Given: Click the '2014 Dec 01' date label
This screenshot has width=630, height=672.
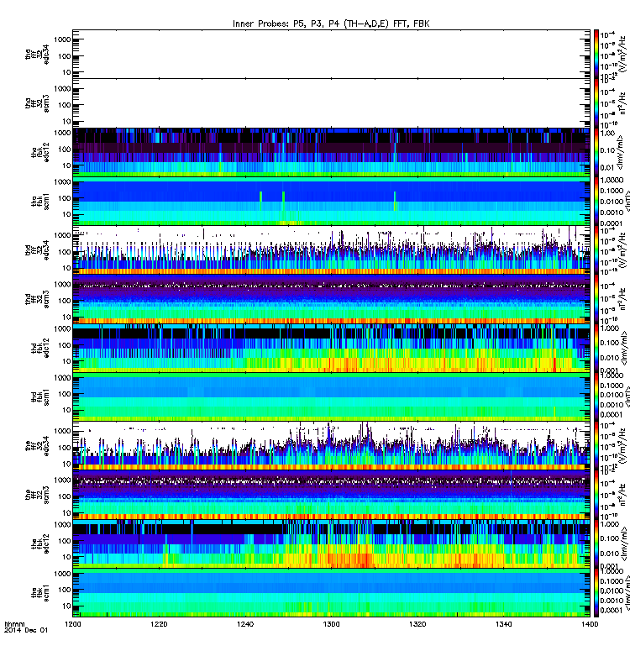Looking at the screenshot, I should click(26, 631).
